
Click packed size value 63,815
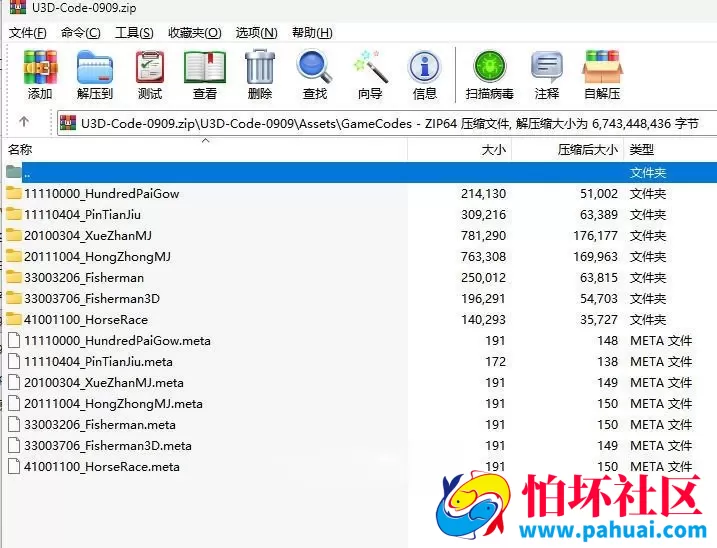pos(599,278)
